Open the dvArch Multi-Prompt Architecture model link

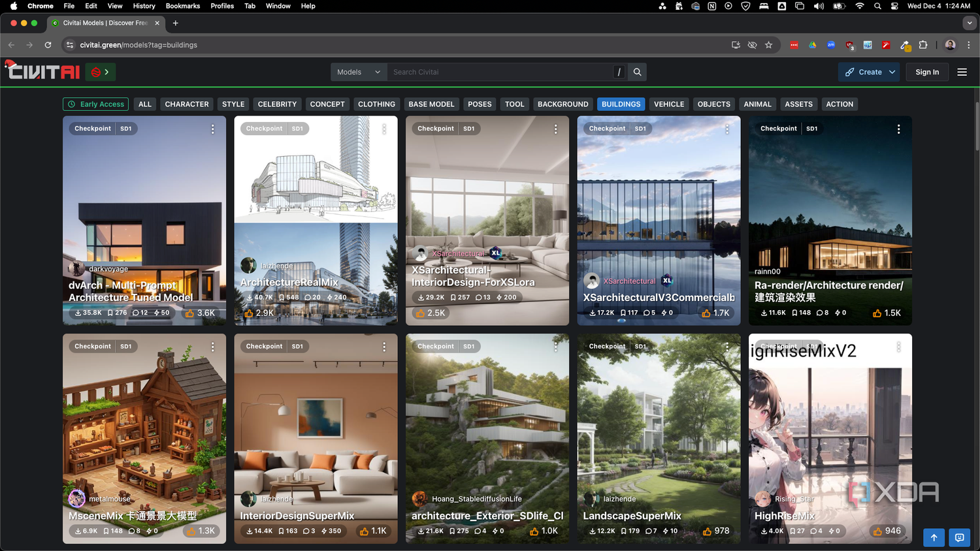[x=131, y=291]
